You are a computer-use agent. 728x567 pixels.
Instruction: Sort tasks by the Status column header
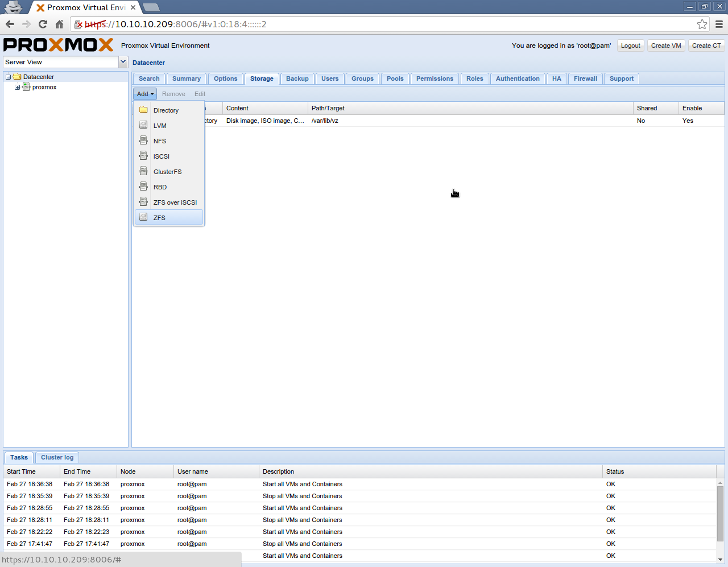tap(659, 471)
